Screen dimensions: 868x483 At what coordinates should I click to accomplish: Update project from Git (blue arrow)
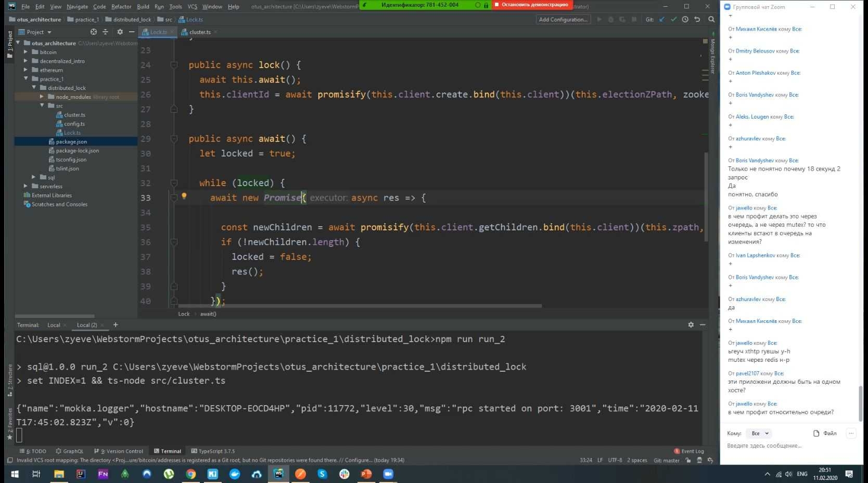(662, 19)
